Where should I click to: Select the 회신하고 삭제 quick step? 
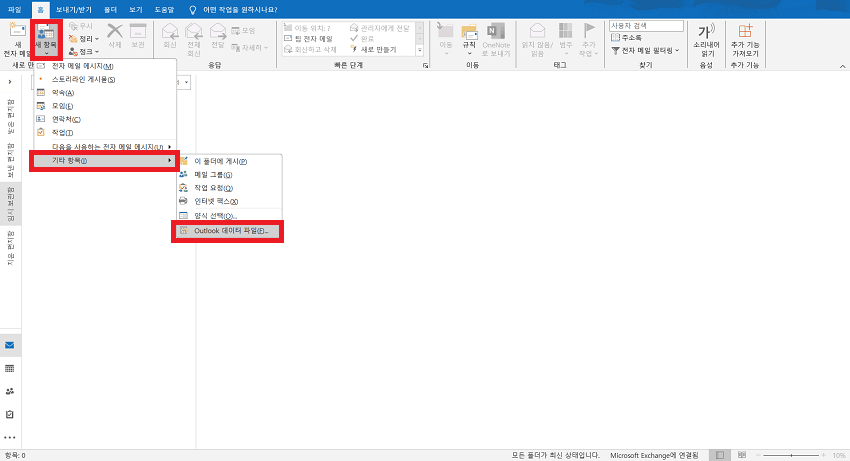311,49
